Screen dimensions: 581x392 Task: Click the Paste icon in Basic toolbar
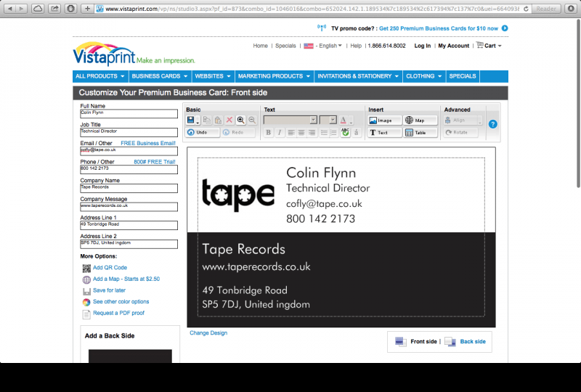219,120
